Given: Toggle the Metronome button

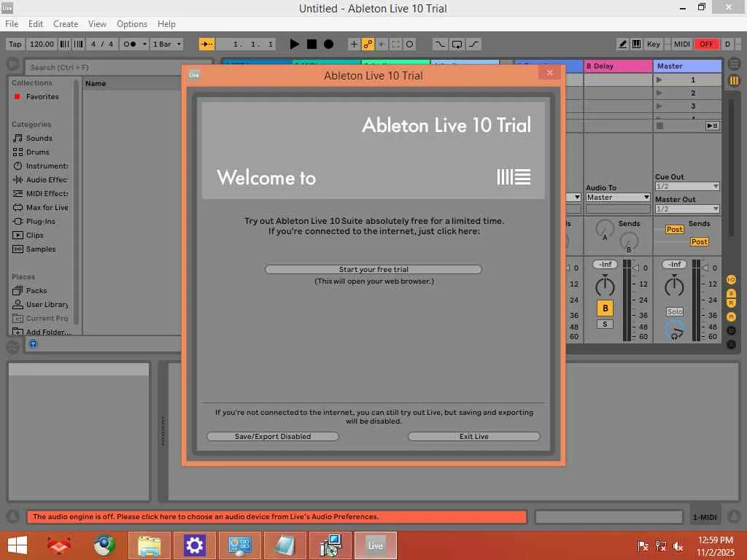Looking at the screenshot, I should pos(129,44).
